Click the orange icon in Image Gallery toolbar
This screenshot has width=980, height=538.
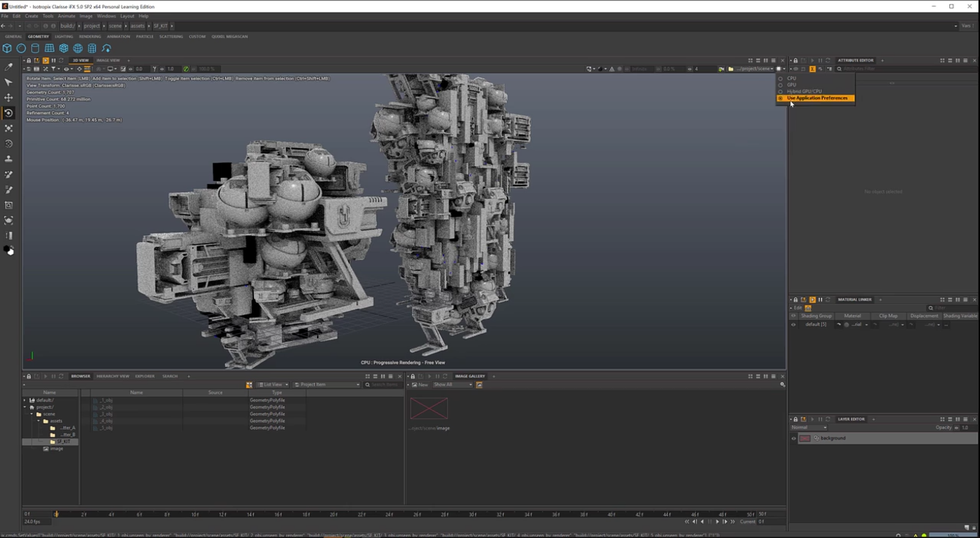coord(479,385)
